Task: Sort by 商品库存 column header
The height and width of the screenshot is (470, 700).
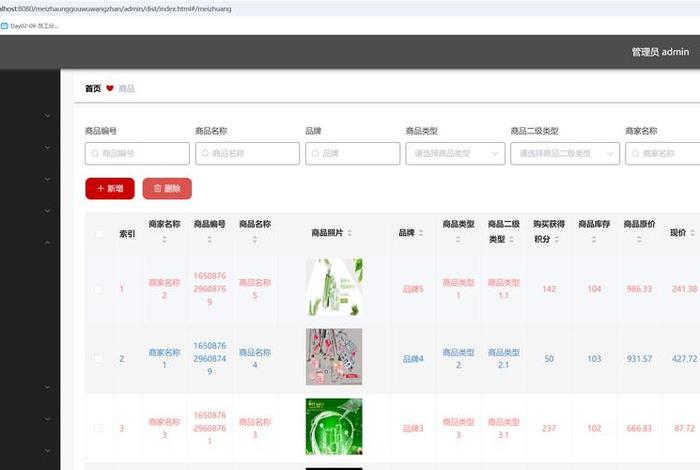Action: 594,240
